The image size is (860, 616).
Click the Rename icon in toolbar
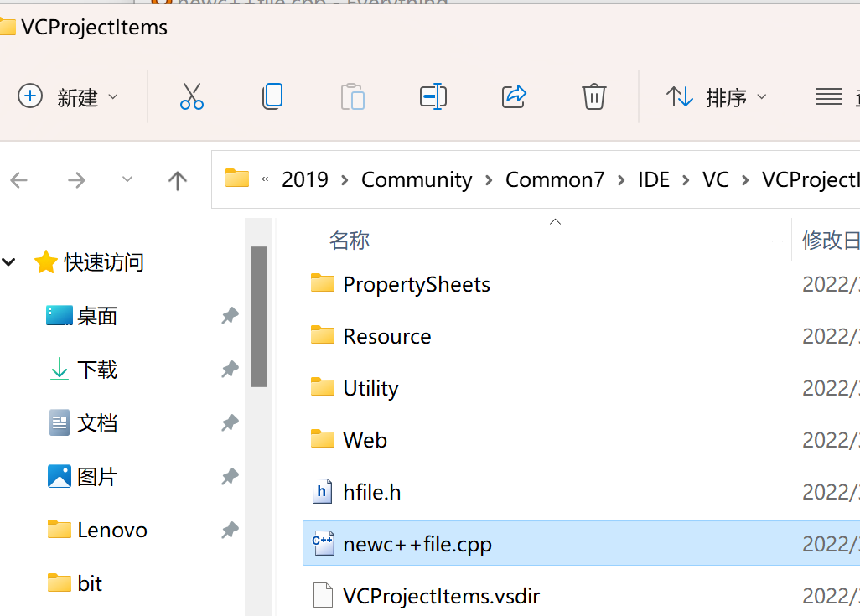[433, 96]
